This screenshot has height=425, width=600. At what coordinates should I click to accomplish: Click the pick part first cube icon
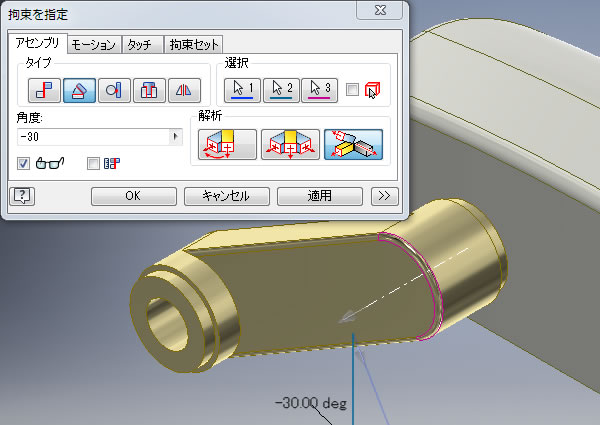[372, 91]
